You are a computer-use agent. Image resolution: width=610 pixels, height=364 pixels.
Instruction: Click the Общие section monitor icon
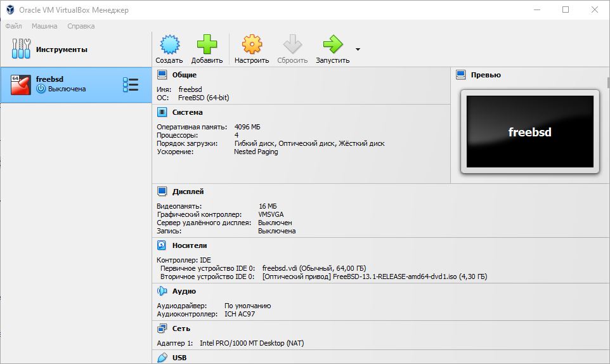point(162,75)
